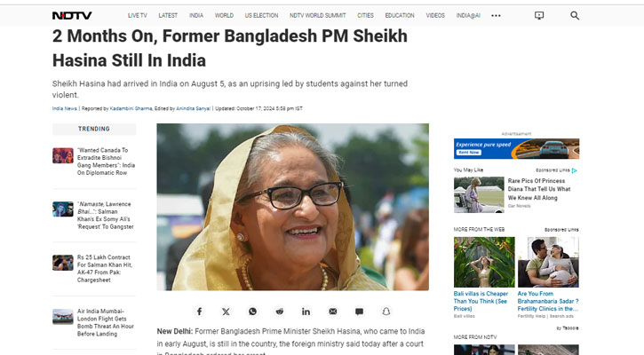
Task: Click the TV screen icon in header
Action: [539, 16]
